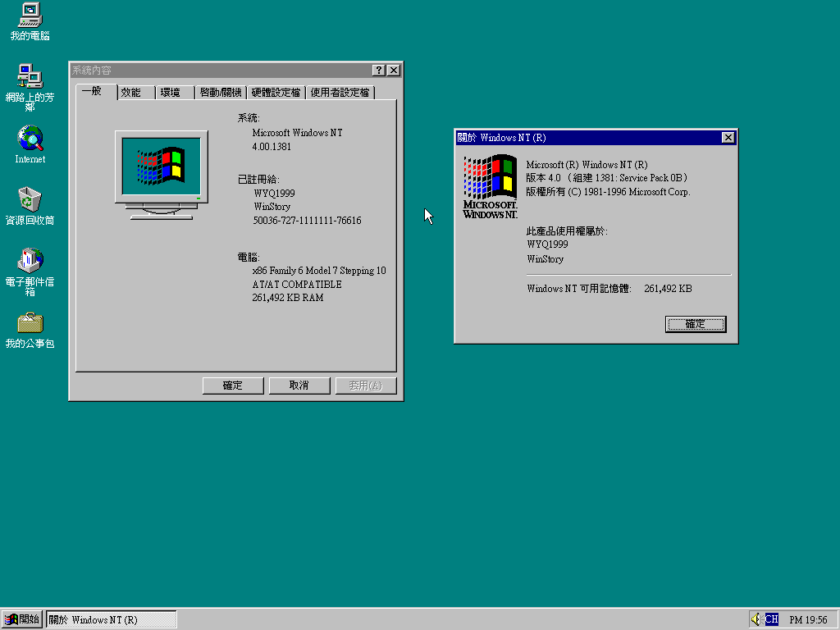Click Microsoft Windows NT text in 系統內容
This screenshot has width=840, height=630.
[297, 133]
